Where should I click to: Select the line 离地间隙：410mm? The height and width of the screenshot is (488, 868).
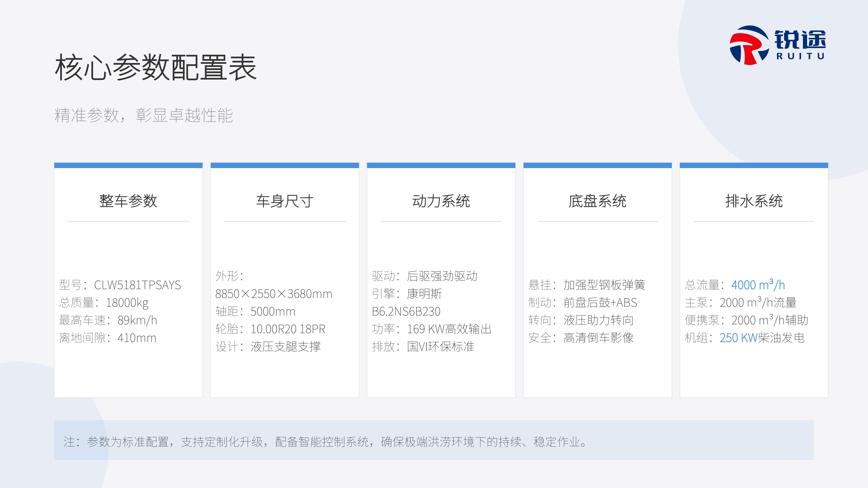point(108,338)
